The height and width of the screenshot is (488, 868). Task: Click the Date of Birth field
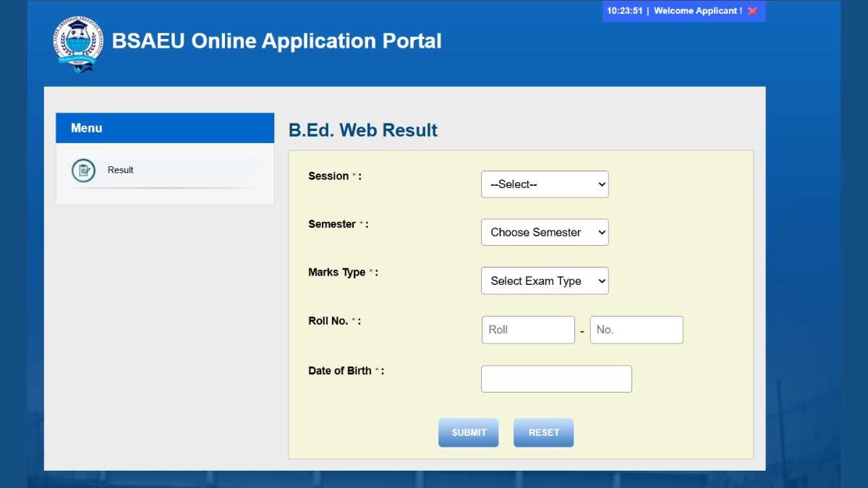[x=556, y=378]
